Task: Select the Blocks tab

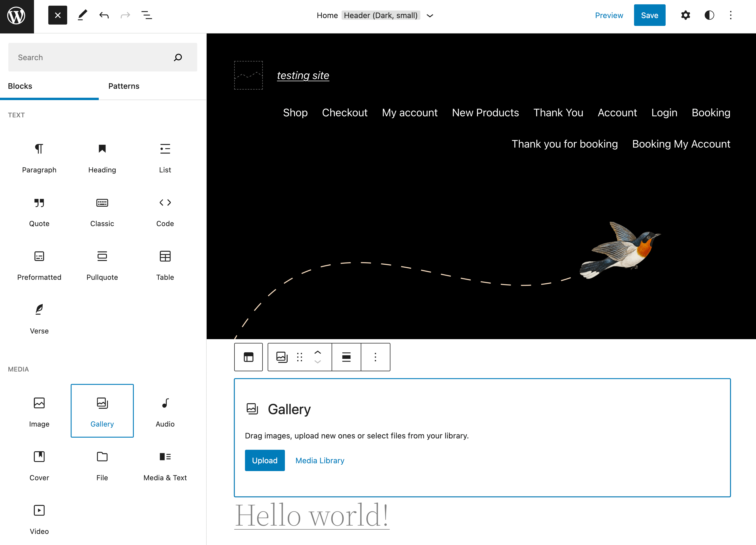Action: [x=20, y=86]
